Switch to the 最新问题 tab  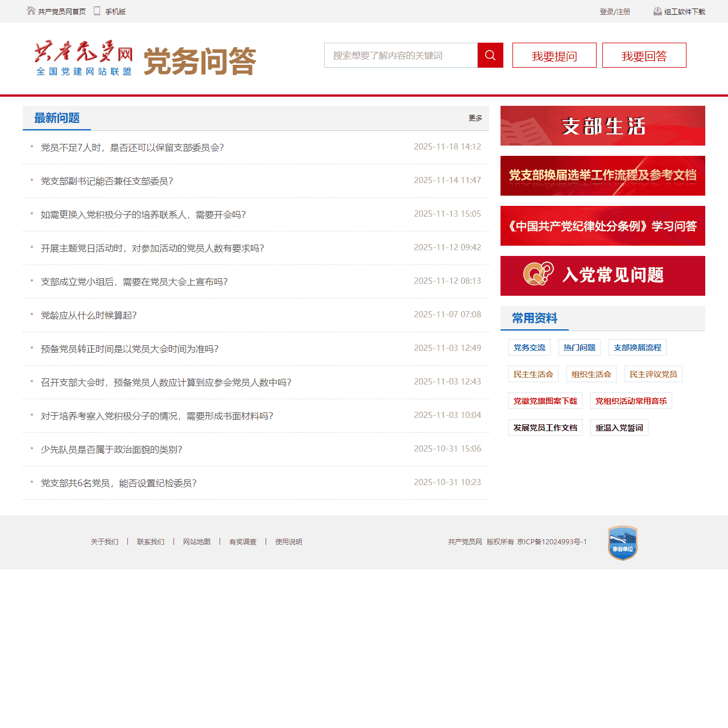pyautogui.click(x=57, y=118)
